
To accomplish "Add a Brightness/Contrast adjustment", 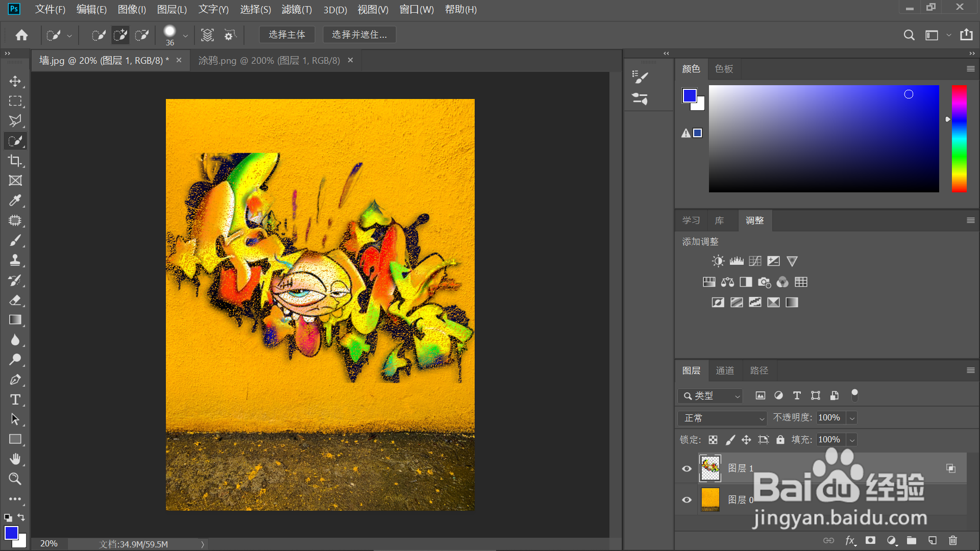I will coord(718,261).
